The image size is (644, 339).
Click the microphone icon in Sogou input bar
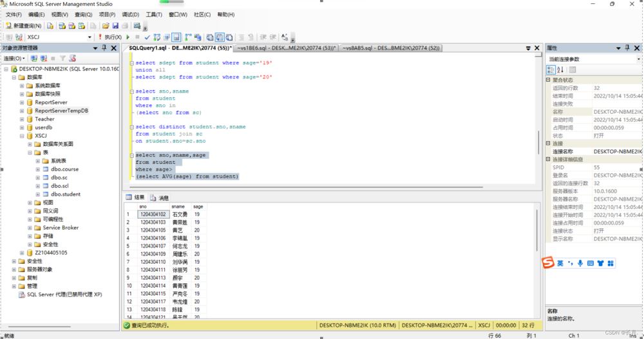pyautogui.click(x=580, y=263)
